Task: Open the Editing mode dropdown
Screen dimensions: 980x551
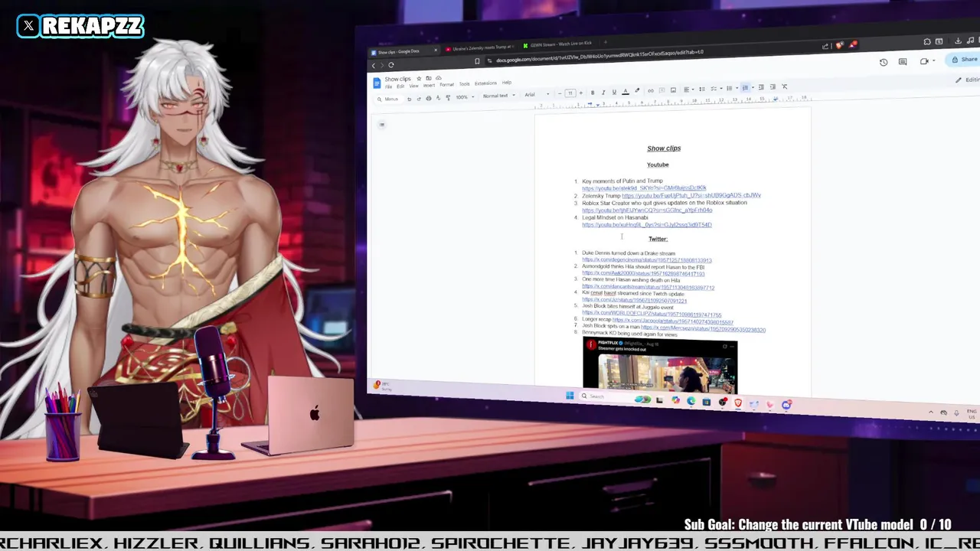Action: (968, 80)
